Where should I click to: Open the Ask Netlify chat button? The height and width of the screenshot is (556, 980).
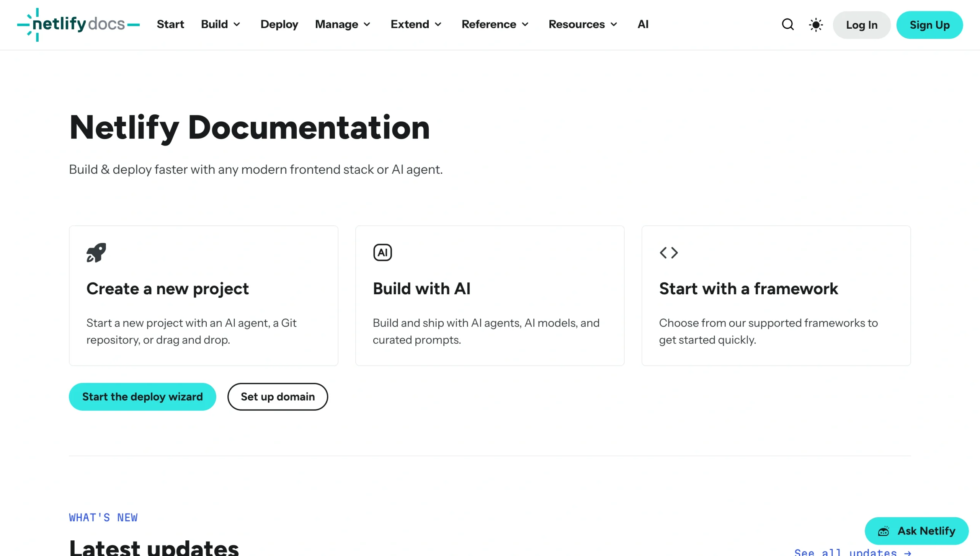point(916,531)
